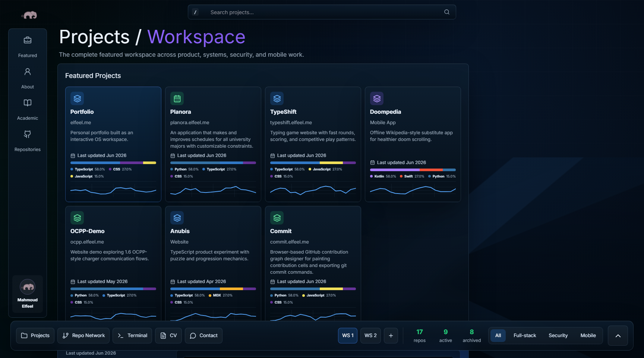
Task: Click the Doompedia card layers icon
Action: click(x=377, y=98)
